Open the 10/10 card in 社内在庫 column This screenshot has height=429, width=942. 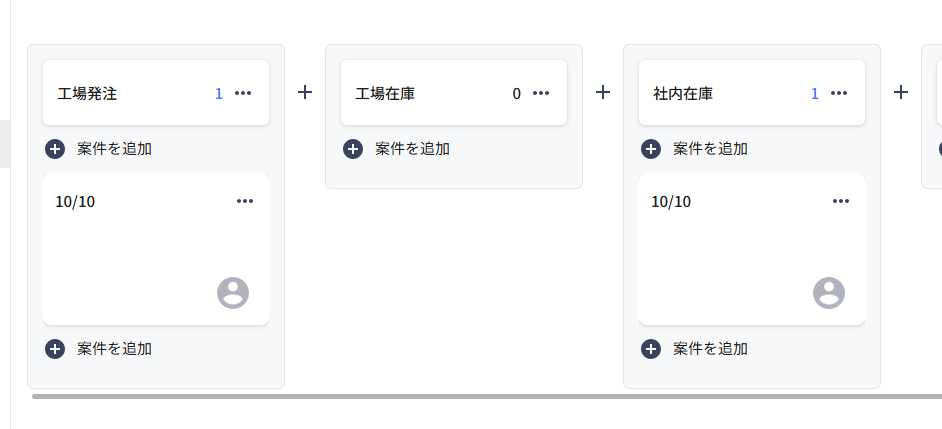(752, 249)
